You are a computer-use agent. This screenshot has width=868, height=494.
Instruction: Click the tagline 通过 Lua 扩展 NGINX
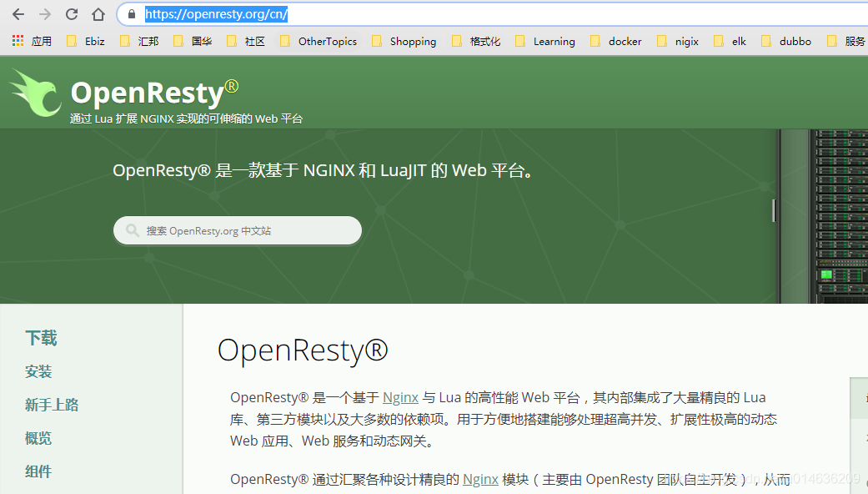tap(186, 118)
